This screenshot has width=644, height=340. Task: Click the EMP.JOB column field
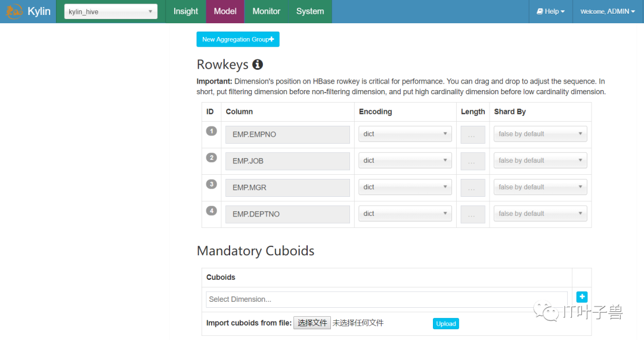pyautogui.click(x=287, y=161)
